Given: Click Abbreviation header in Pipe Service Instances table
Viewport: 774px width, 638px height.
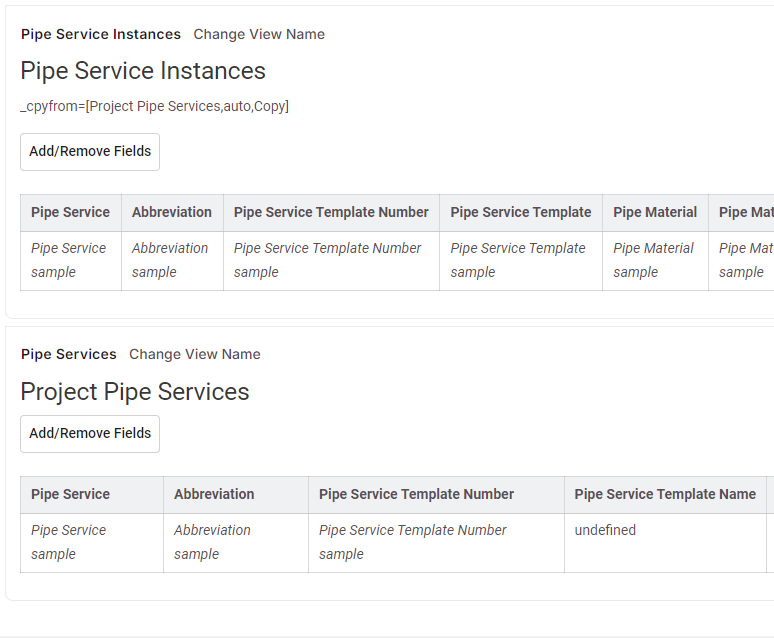Looking at the screenshot, I should tap(172, 212).
